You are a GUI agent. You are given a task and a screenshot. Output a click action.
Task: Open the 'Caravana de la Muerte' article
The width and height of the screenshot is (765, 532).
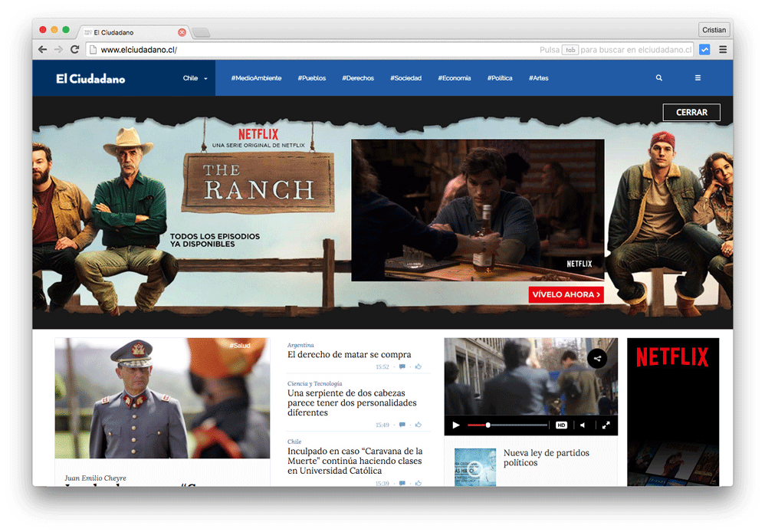click(x=355, y=461)
